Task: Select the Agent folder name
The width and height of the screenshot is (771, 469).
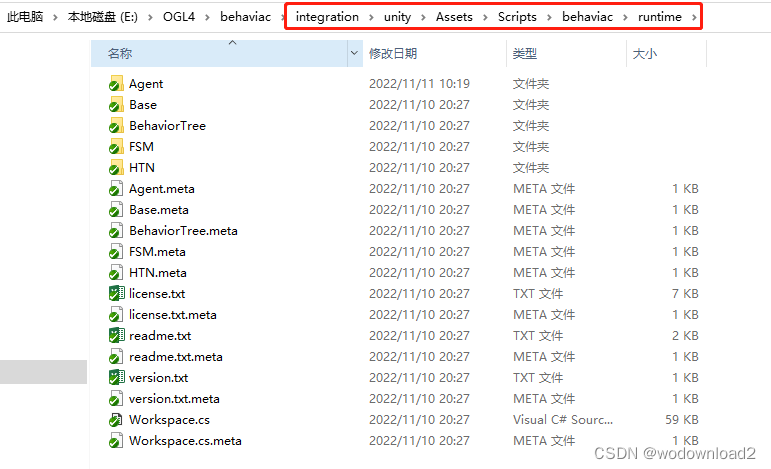Action: point(146,84)
